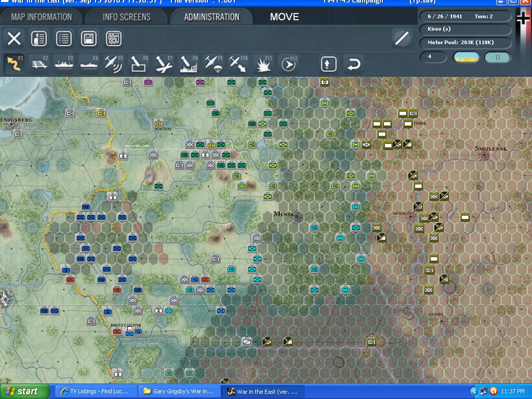Viewport: 532px width, 399px height.
Task: Select the Mogilev city label on map
Action: point(403,214)
